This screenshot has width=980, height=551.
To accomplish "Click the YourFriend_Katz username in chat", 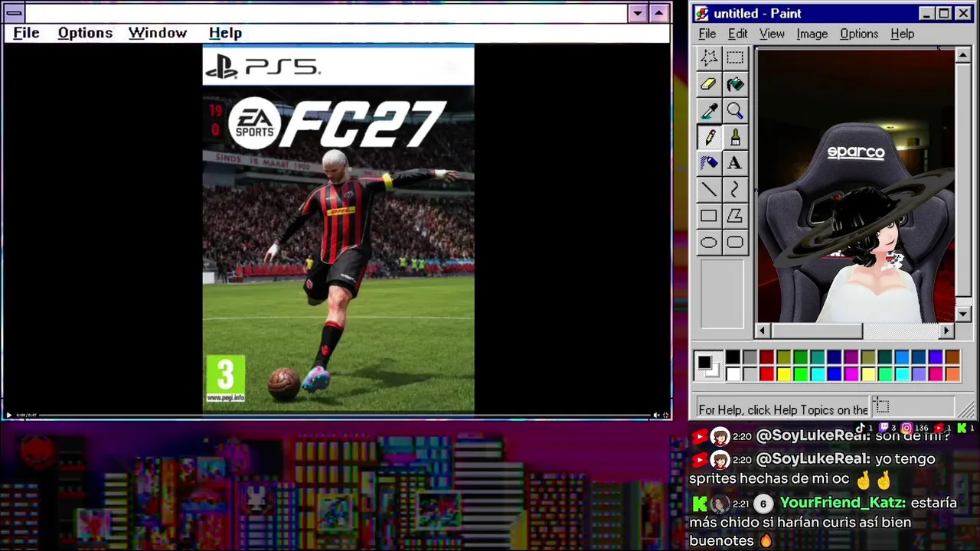I will (842, 503).
